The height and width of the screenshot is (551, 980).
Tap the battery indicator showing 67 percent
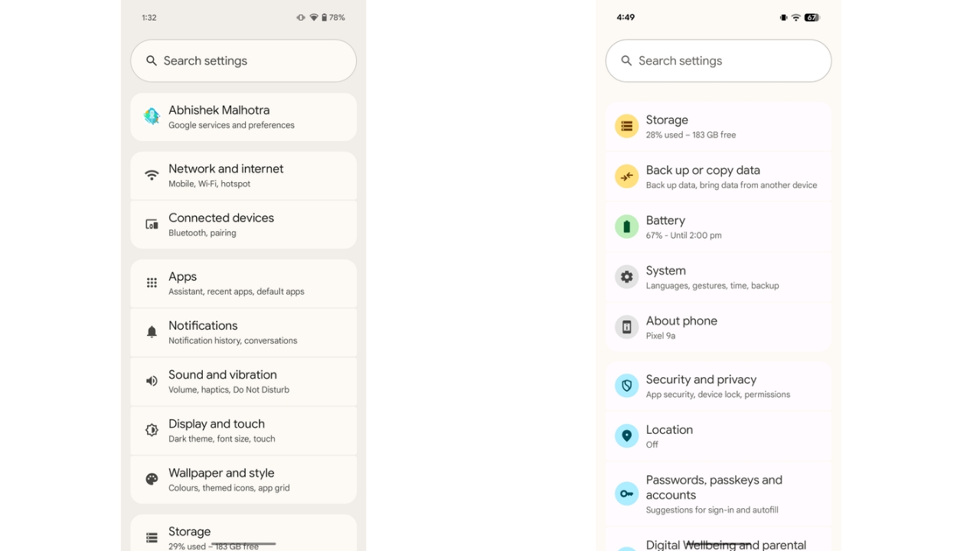(x=812, y=17)
